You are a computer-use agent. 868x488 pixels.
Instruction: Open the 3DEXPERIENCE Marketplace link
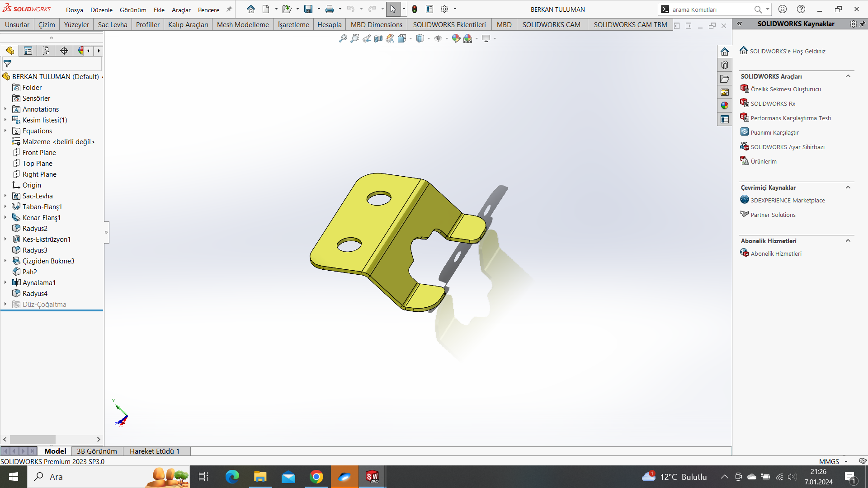point(788,200)
